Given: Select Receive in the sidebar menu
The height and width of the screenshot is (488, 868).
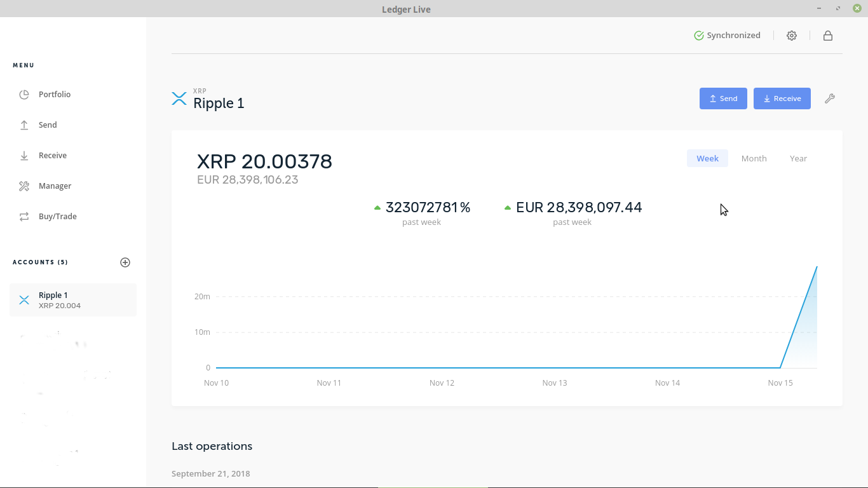Looking at the screenshot, I should [53, 156].
